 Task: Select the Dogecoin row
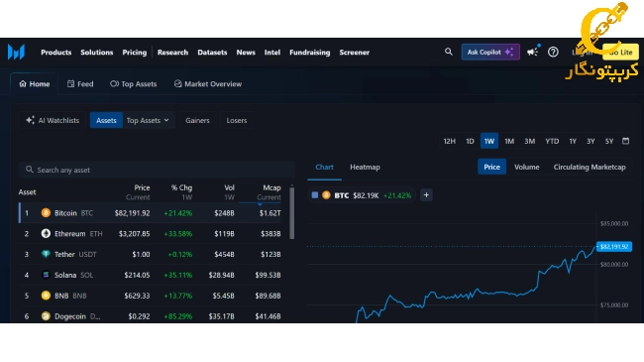pos(151,315)
